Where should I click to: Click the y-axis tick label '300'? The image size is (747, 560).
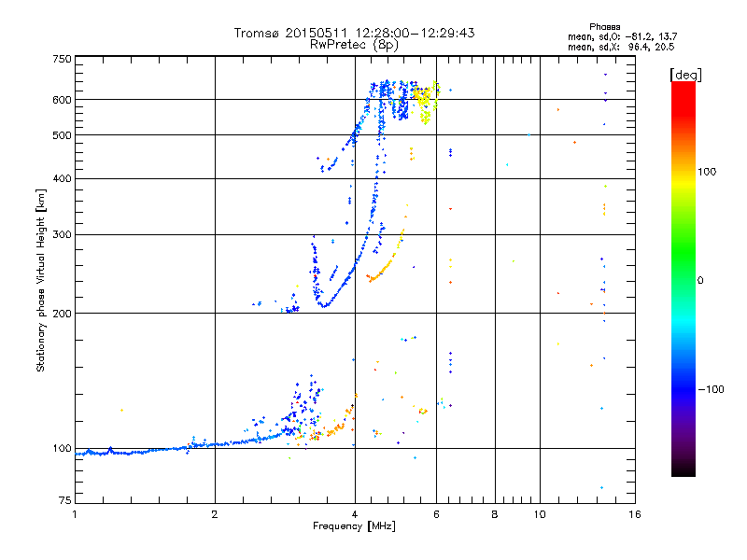(x=62, y=235)
